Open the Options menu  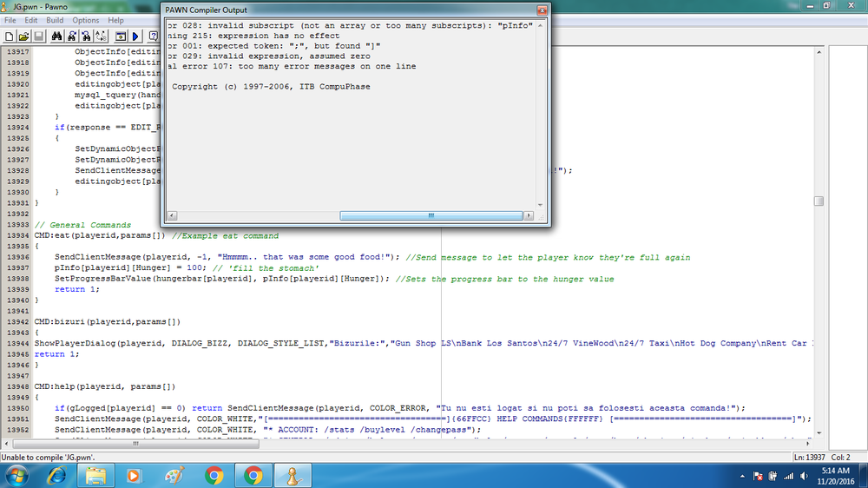pyautogui.click(x=86, y=20)
